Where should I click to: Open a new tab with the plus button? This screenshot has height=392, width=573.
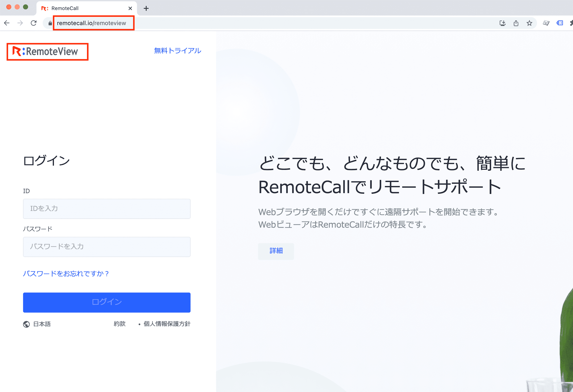(146, 8)
